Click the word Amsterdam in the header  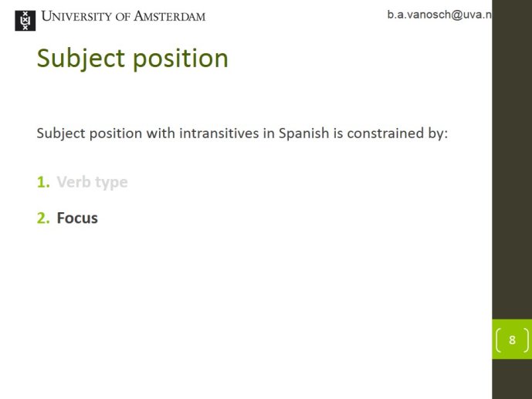click(169, 16)
